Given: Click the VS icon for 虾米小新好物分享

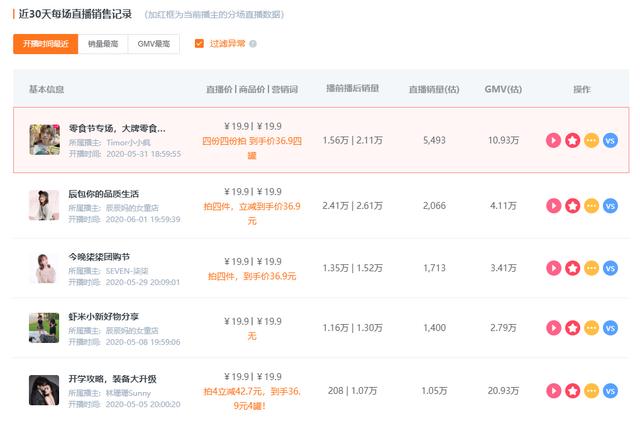Looking at the screenshot, I should tap(610, 328).
